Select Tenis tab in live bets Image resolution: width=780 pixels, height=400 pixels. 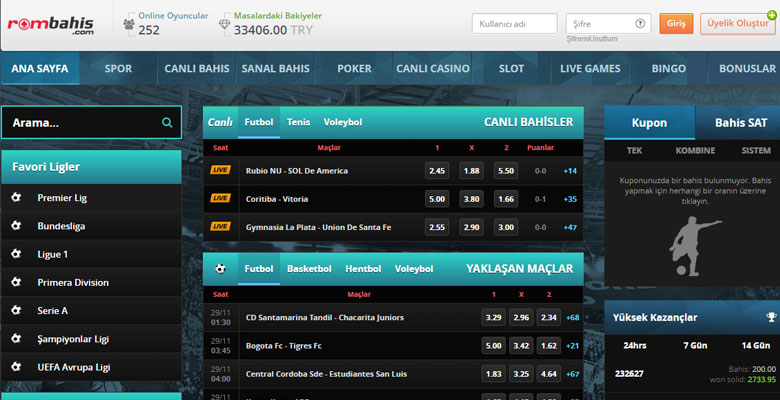pos(298,122)
